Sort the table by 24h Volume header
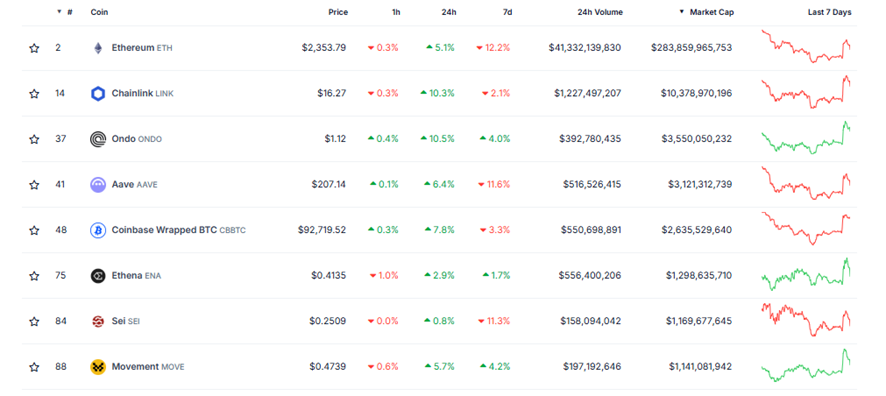Screen dimensions: 886x396 pyautogui.click(x=600, y=12)
